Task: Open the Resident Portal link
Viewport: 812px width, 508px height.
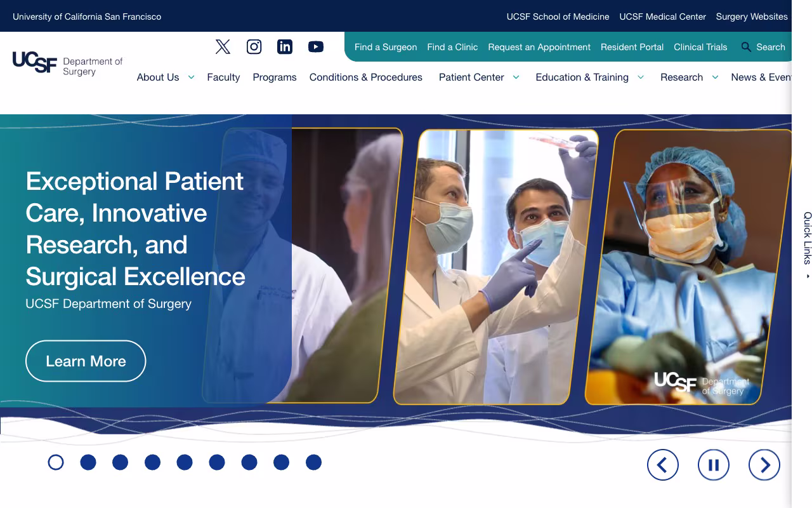Action: (632, 47)
